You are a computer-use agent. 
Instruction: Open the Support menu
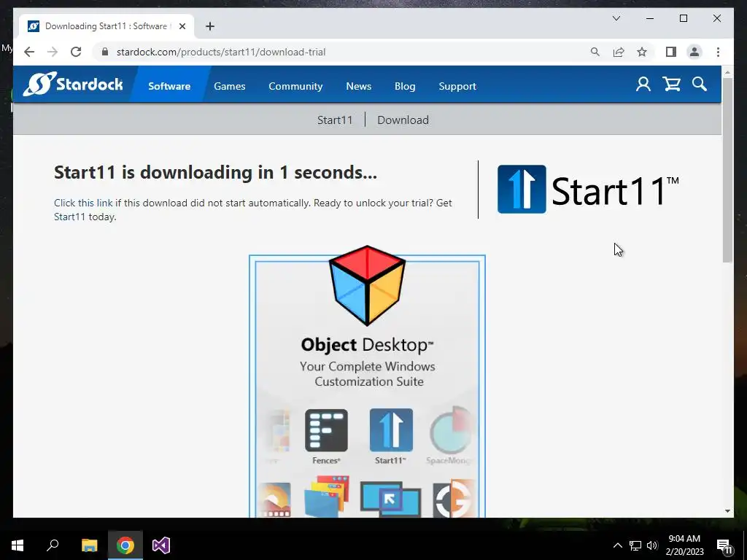coord(457,86)
